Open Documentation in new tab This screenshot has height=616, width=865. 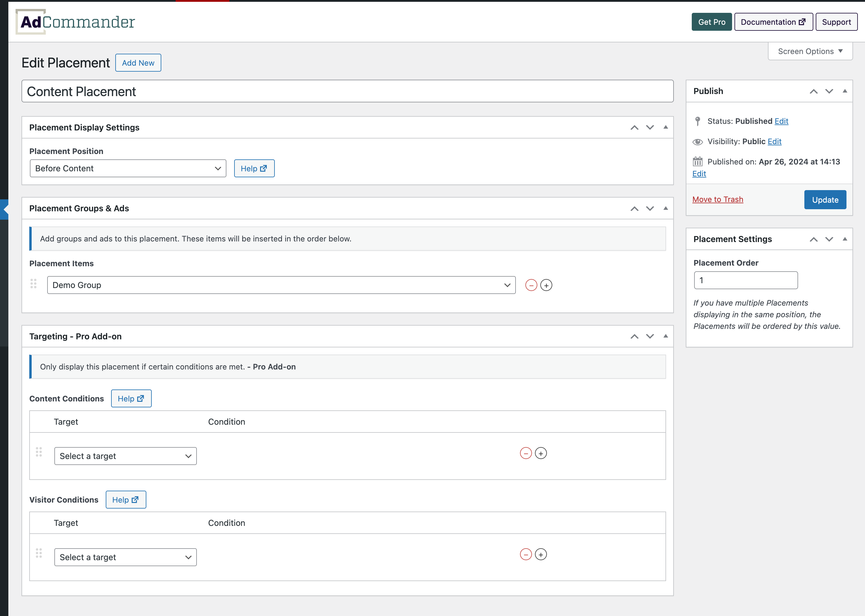point(773,22)
